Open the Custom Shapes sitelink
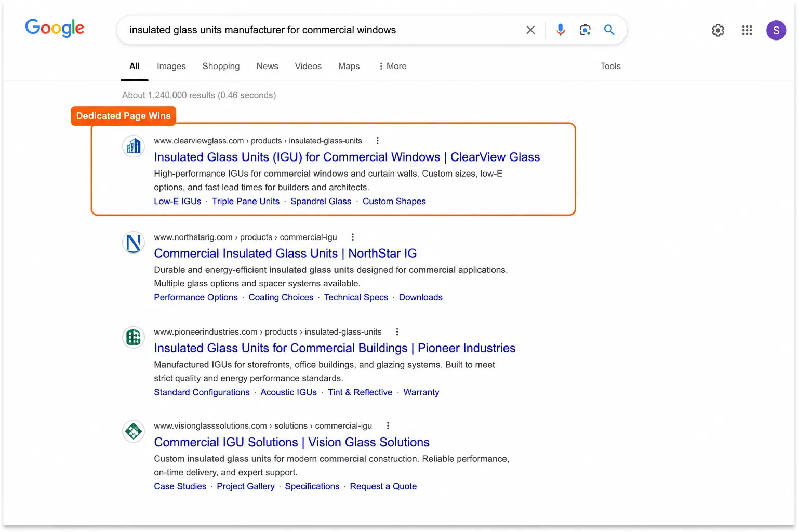Image resolution: width=798 pixels, height=532 pixels. pos(394,201)
